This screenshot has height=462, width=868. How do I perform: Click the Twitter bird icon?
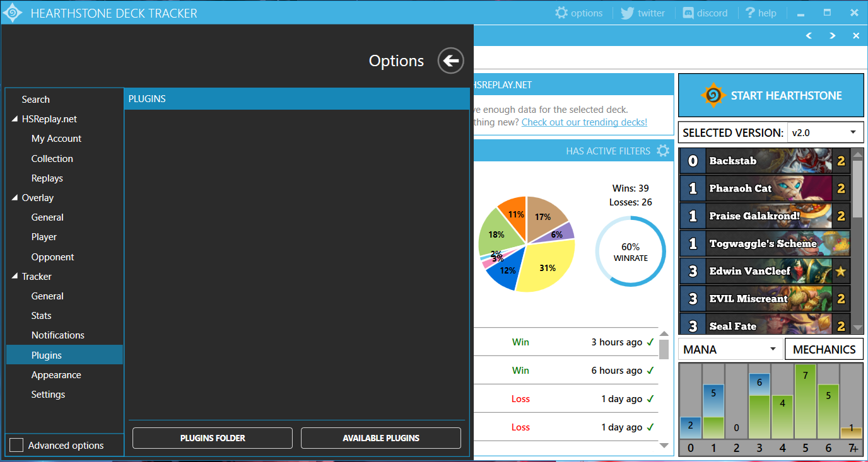pos(627,13)
